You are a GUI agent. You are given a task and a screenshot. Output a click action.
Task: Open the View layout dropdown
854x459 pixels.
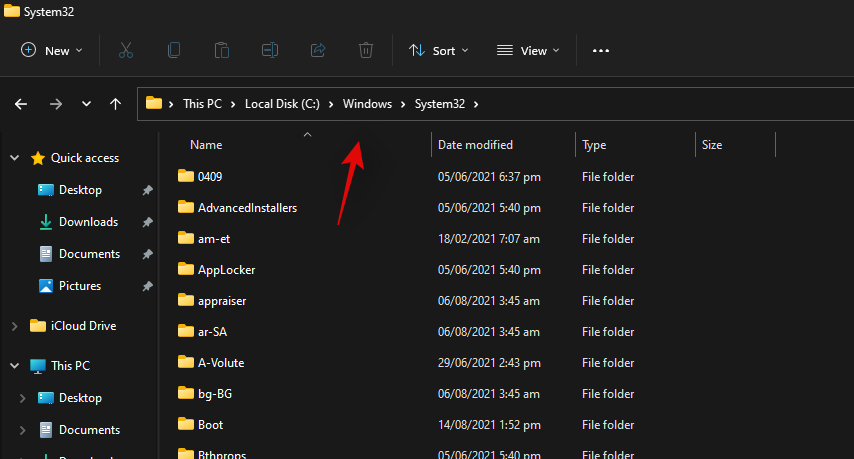pyautogui.click(x=529, y=50)
